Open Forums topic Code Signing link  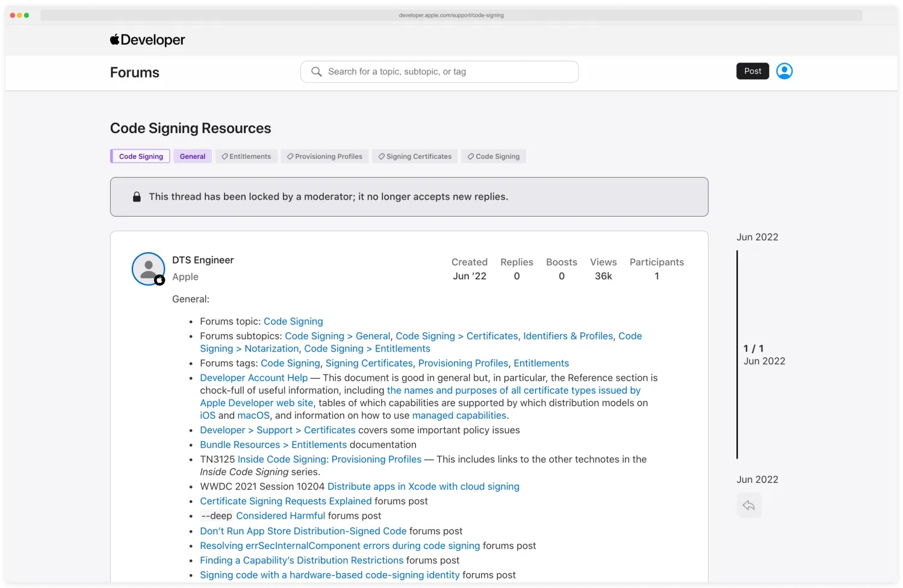tap(293, 321)
